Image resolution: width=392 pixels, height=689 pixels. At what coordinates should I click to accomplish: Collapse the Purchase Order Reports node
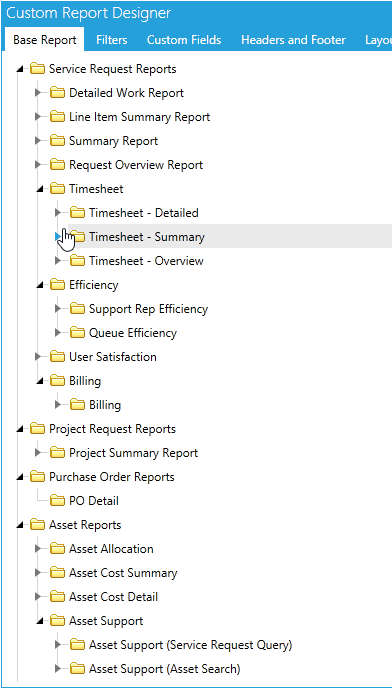(x=19, y=477)
